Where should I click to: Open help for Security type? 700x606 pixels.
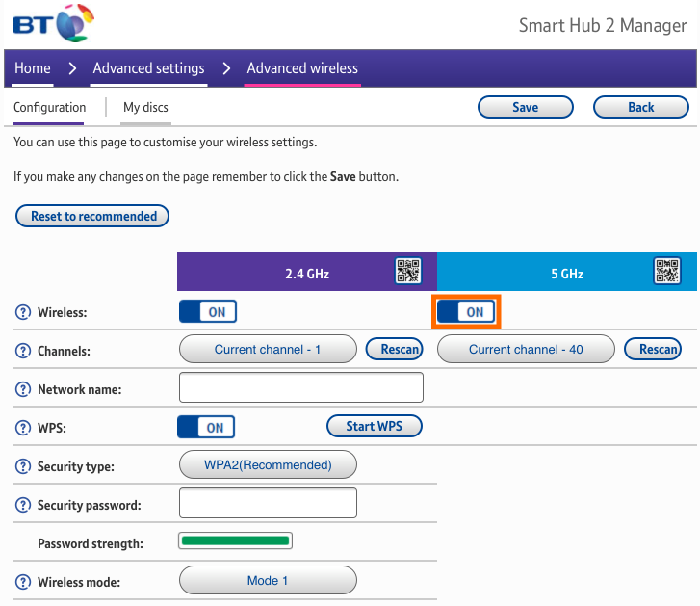pyautogui.click(x=23, y=466)
